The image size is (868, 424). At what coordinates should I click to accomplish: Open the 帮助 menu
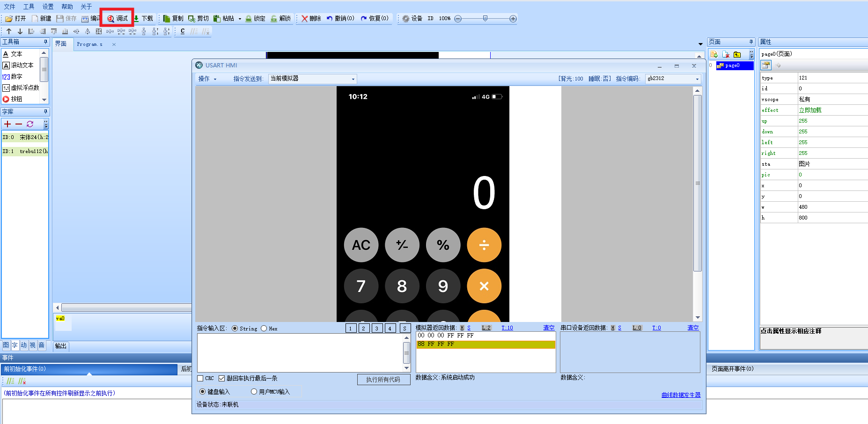click(x=67, y=7)
